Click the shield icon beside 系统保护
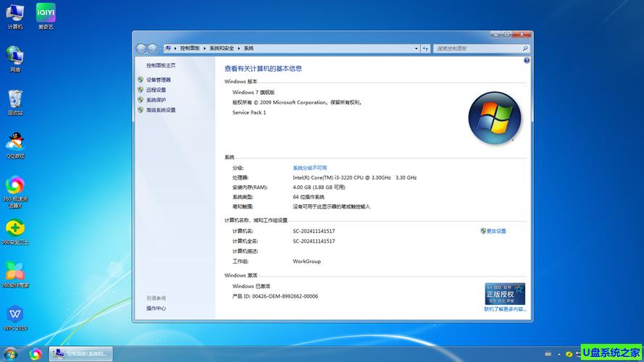Image resolution: width=644 pixels, height=362 pixels. click(141, 100)
